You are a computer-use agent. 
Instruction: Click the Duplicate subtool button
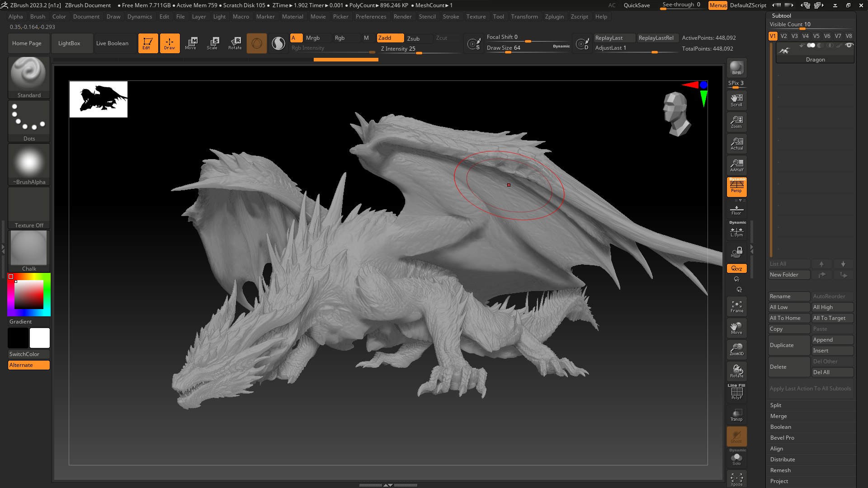(789, 345)
